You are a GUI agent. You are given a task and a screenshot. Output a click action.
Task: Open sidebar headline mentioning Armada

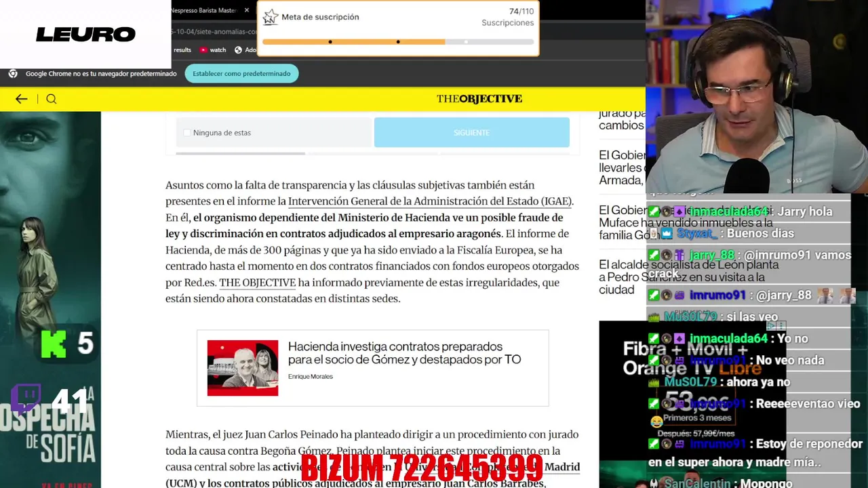pyautogui.click(x=622, y=167)
